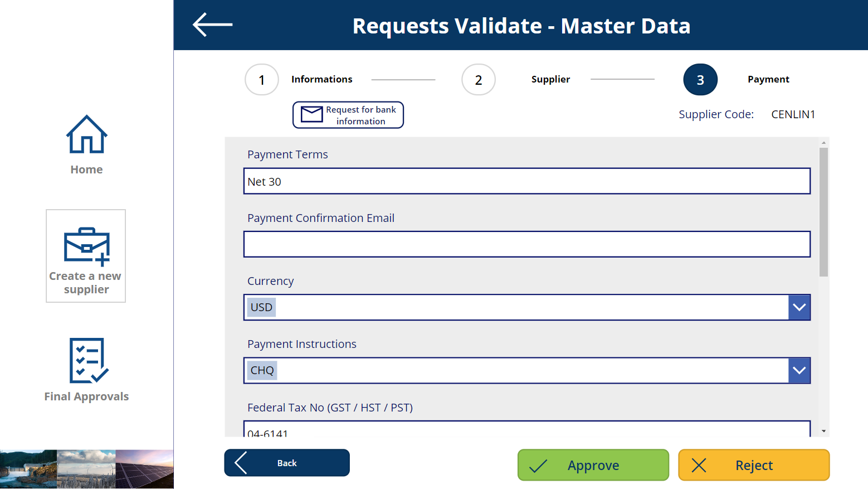This screenshot has width=868, height=489.
Task: Select step 3 Payment
Action: coord(700,80)
